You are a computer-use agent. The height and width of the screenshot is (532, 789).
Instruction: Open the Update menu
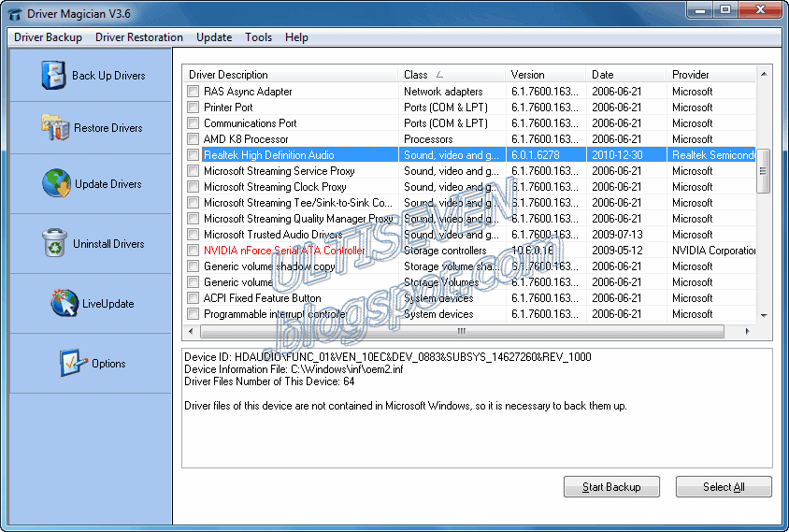[214, 37]
